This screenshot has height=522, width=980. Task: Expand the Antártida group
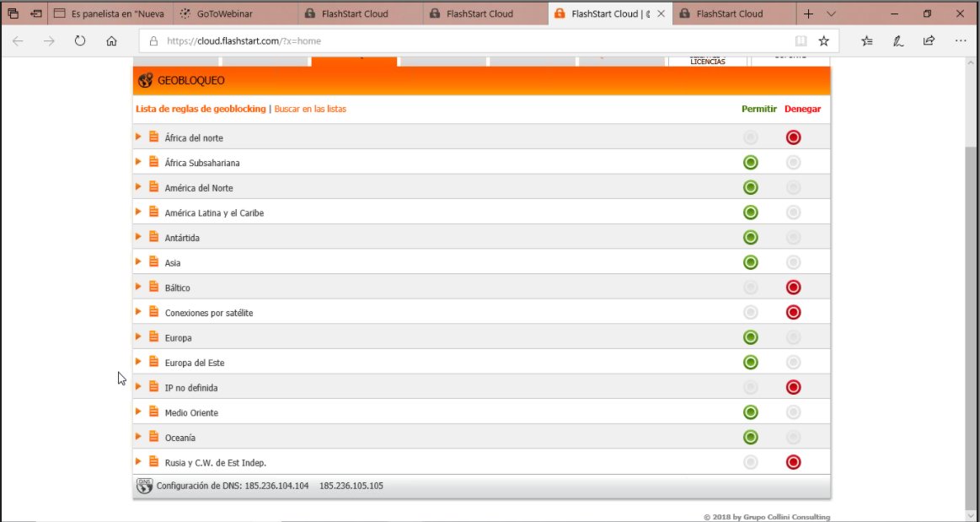(x=139, y=236)
